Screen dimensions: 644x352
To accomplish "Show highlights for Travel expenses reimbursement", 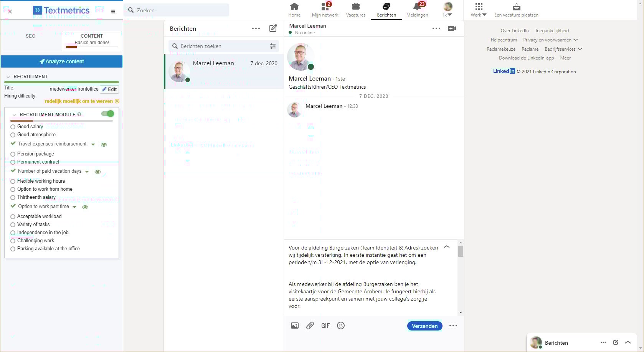I will 104,145.
